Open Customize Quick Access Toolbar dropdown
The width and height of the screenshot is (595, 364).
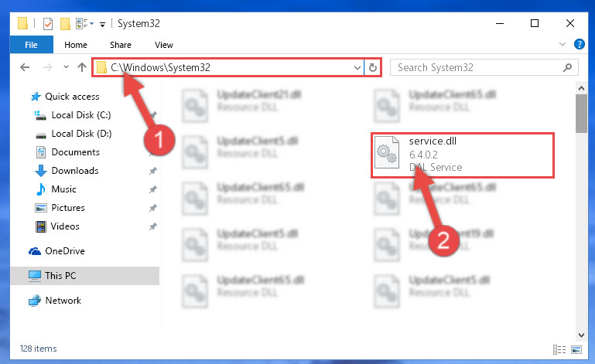click(x=102, y=24)
